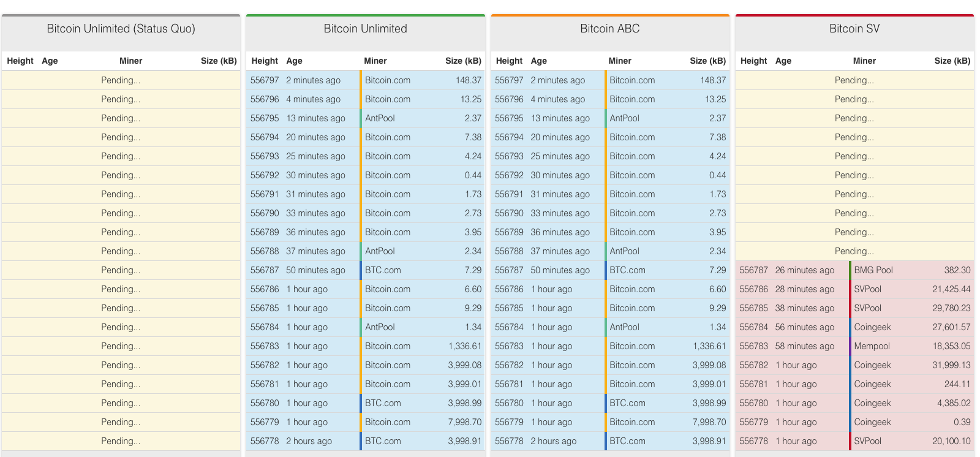Select Size (kB) header in Bitcoin SV table

[952, 61]
